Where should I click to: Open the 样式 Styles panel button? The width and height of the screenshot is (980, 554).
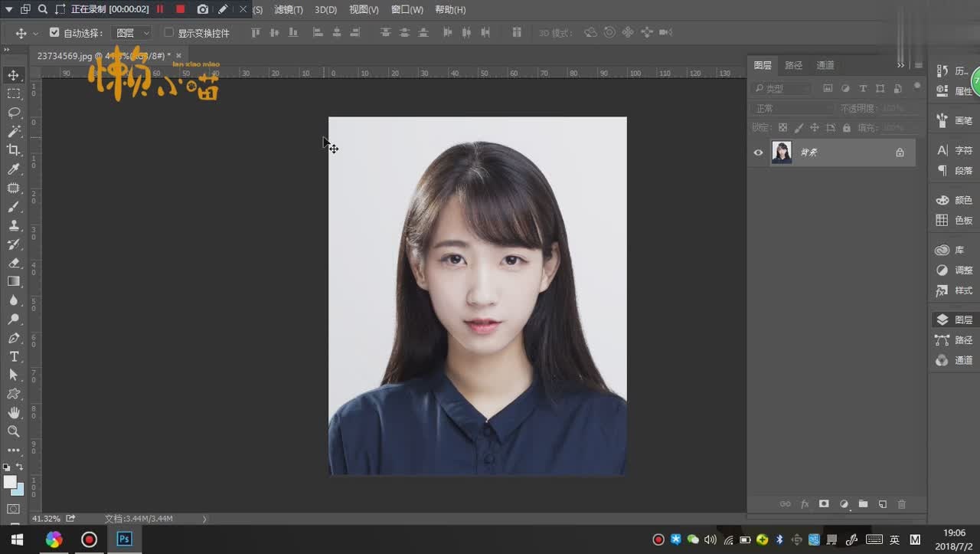(954, 290)
